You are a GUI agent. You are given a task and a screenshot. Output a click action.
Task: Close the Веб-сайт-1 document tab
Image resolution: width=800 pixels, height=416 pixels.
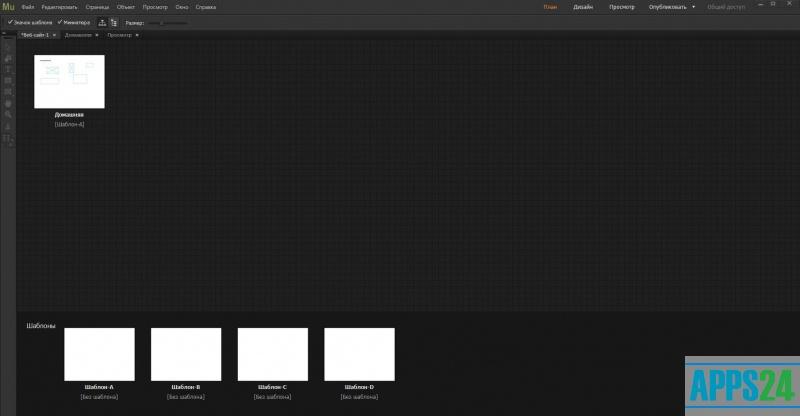[54, 35]
